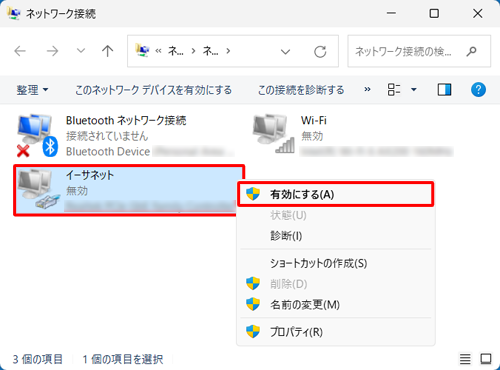Click the second ネ... breadcrumb segment
The height and width of the screenshot is (370, 500).
click(210, 51)
